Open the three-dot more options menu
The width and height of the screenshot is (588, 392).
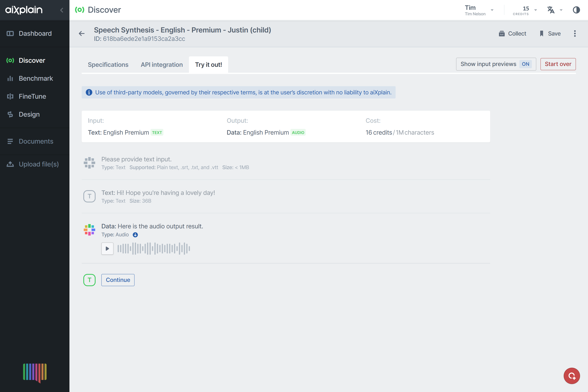(x=575, y=34)
